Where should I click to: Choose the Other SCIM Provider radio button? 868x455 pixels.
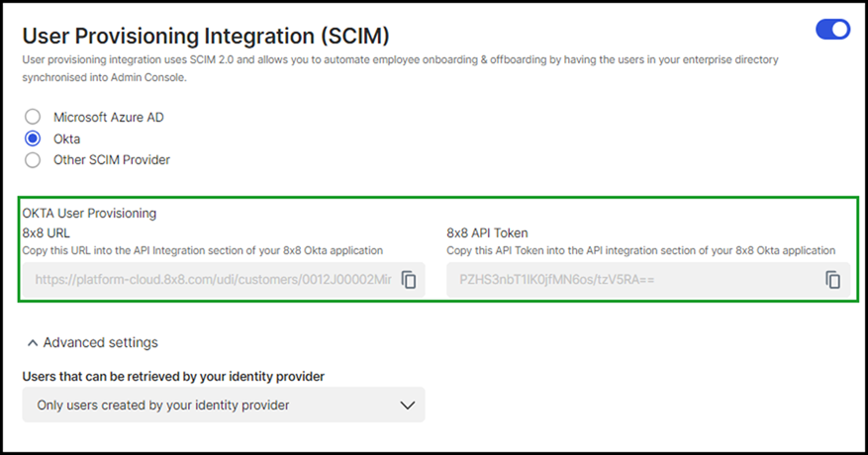click(x=33, y=160)
